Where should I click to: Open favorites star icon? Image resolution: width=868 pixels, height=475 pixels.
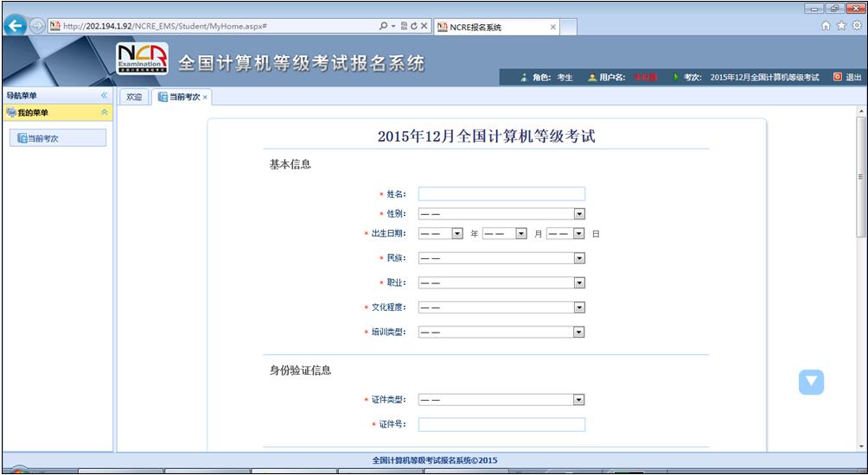point(841,26)
